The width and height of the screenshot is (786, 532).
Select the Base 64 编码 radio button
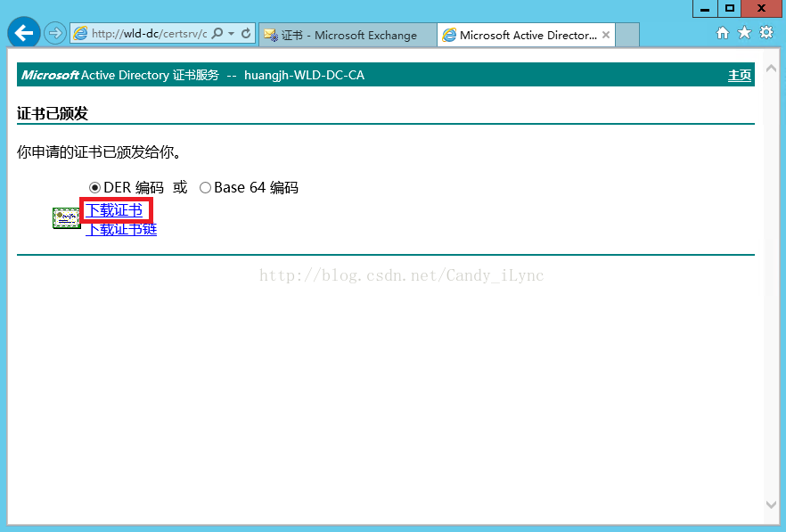205,188
